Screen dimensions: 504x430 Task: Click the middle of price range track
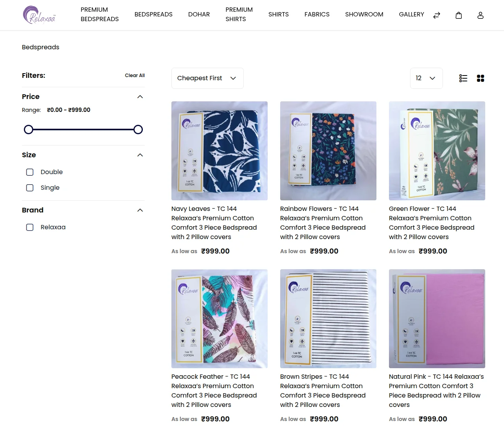coord(83,130)
